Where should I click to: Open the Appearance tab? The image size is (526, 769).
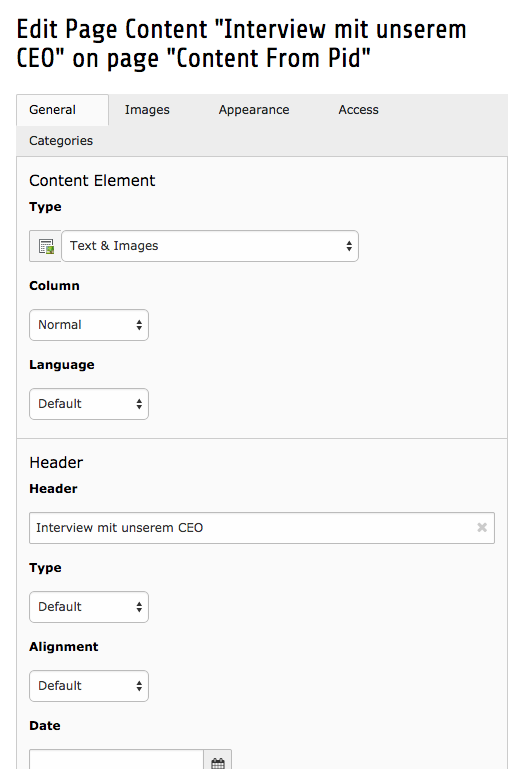click(x=254, y=110)
